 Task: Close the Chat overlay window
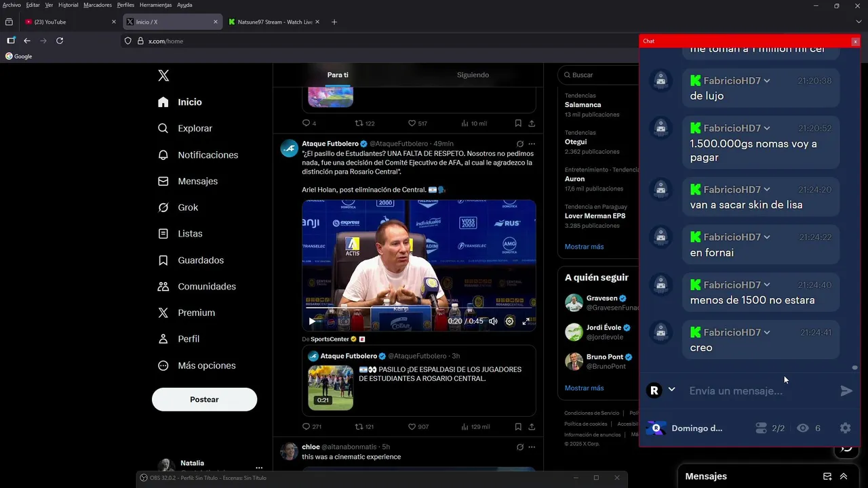(x=855, y=41)
